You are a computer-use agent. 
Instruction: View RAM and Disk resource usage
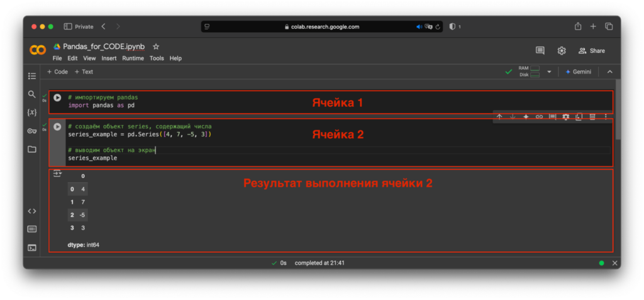(x=529, y=72)
